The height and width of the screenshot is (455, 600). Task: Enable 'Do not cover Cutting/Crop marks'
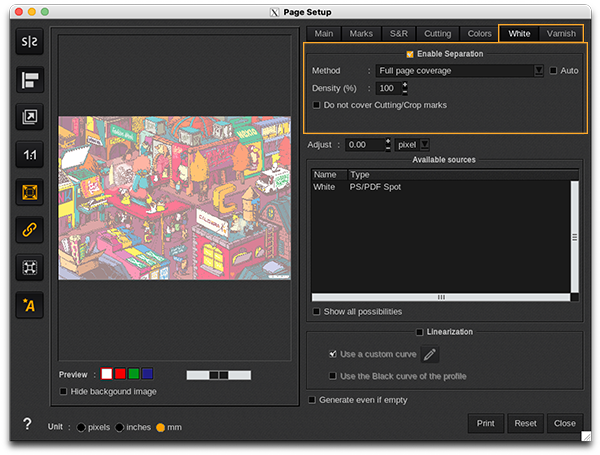(318, 104)
